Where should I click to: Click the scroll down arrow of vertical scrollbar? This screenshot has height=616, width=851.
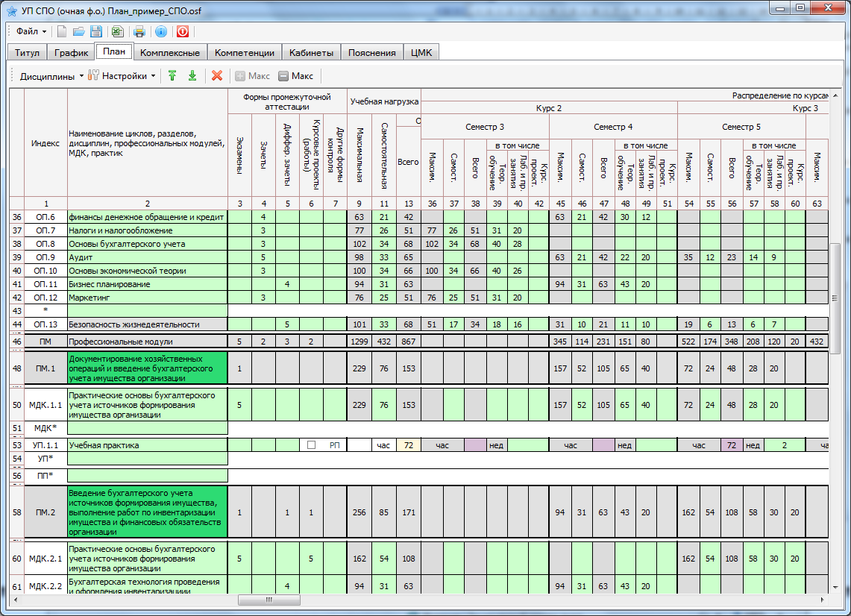point(835,587)
